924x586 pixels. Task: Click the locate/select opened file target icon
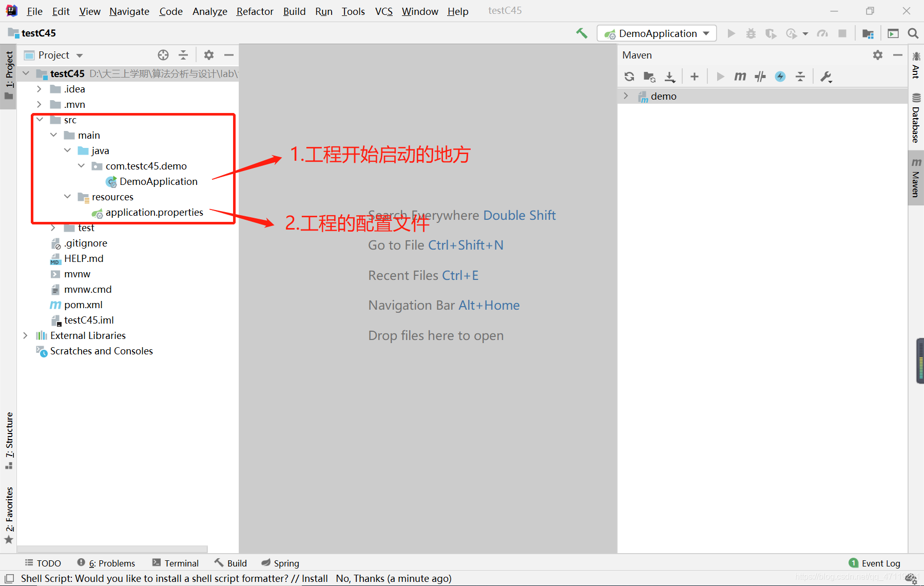[163, 55]
